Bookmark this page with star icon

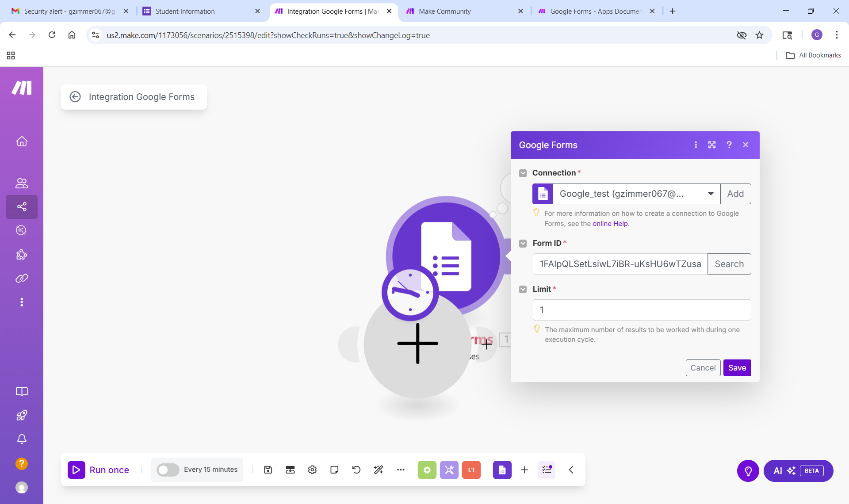(760, 35)
